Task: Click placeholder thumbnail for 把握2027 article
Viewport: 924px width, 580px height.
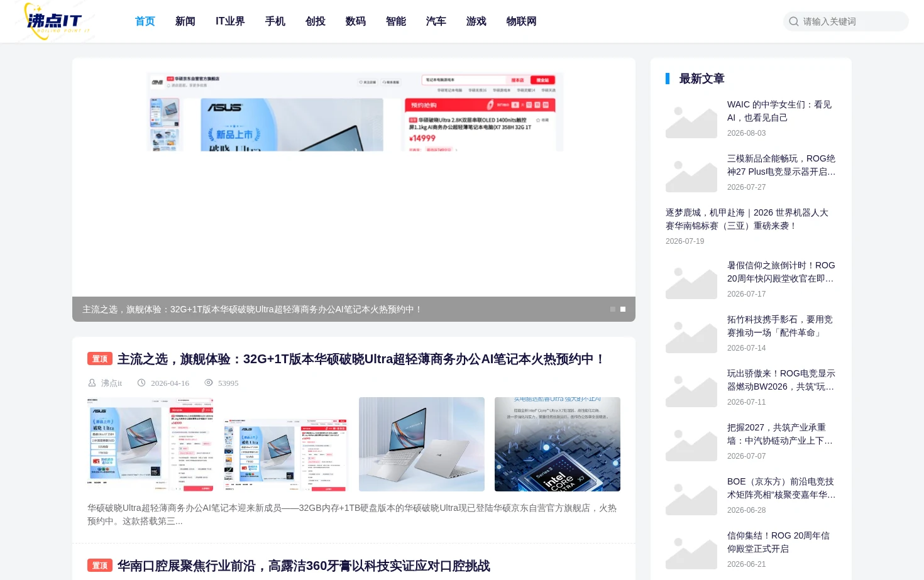Action: point(691,441)
